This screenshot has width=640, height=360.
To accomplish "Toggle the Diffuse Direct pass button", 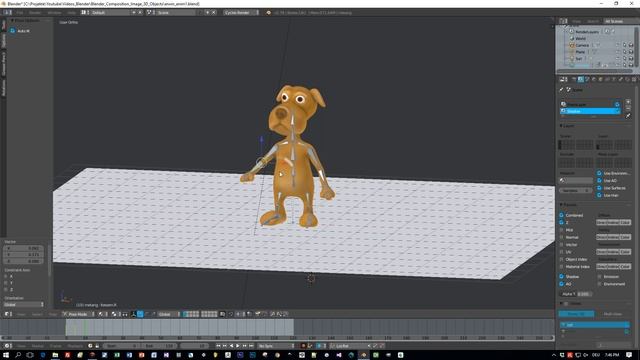I will pyautogui.click(x=602, y=222).
